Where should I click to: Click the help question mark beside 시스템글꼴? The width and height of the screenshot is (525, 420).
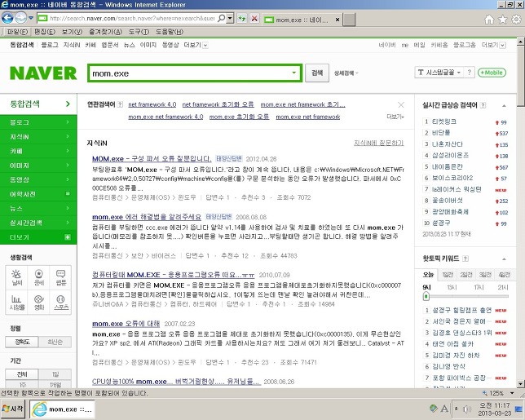[469, 73]
